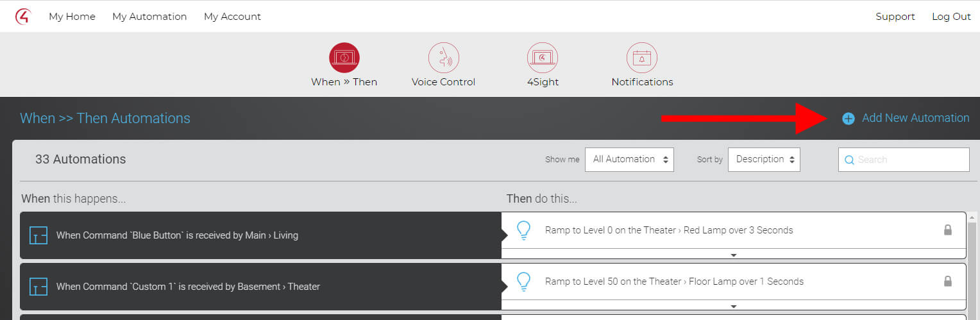Go to My Account menu
Screen dimensions: 980x320
coord(232,17)
